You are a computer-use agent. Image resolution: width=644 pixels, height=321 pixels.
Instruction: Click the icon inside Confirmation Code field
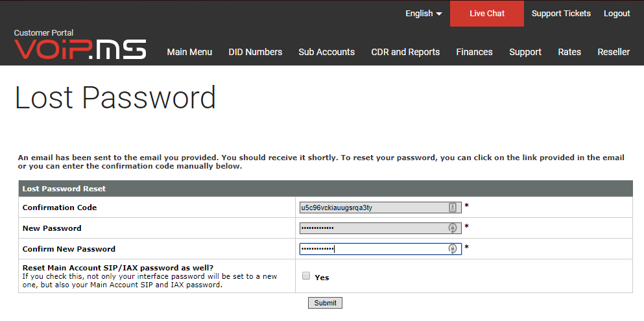(453, 208)
